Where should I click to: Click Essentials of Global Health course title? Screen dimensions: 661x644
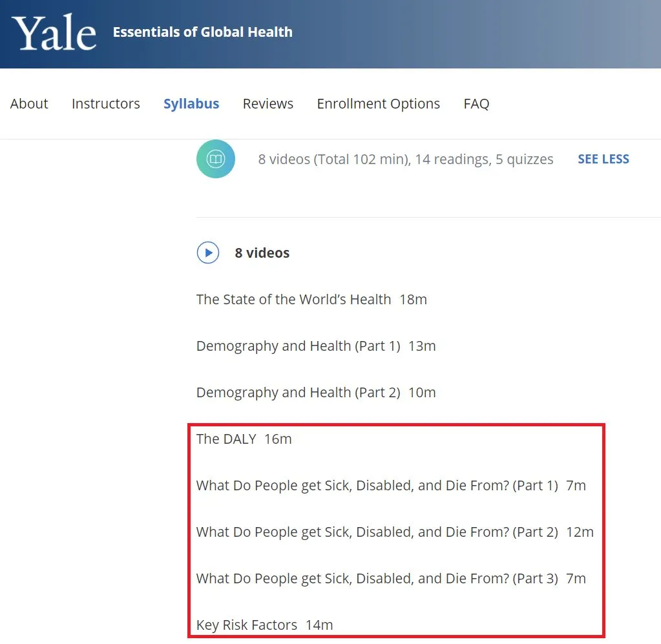click(x=202, y=32)
